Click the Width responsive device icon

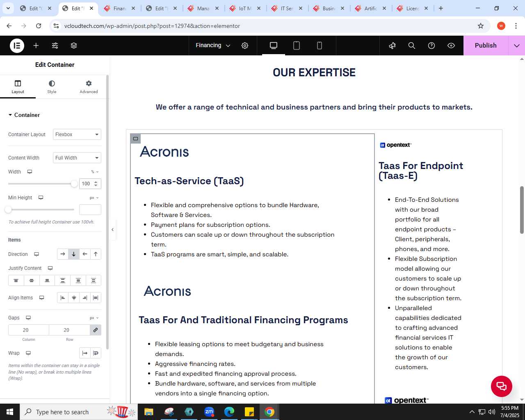click(x=30, y=172)
